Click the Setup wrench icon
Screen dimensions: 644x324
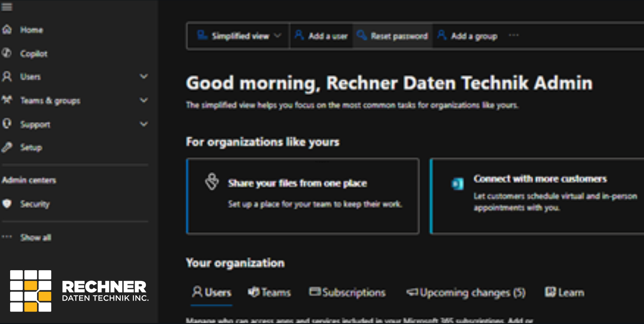7,147
